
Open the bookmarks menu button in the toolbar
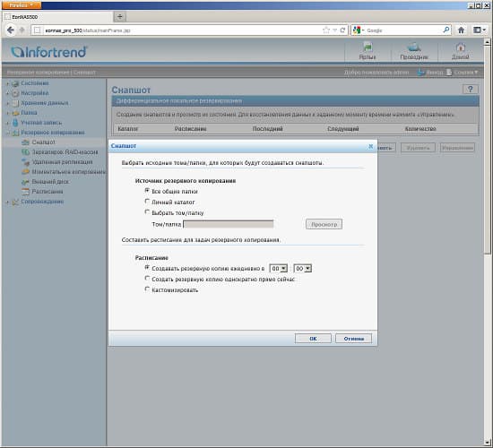pos(480,30)
